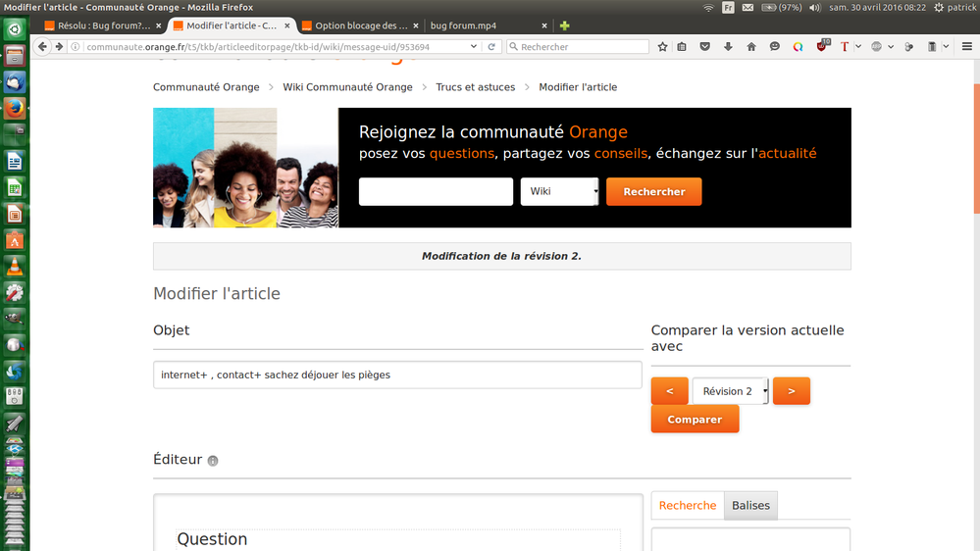Image resolution: width=980 pixels, height=551 pixels.
Task: Open the Wiki search scope dropdown
Action: (559, 191)
